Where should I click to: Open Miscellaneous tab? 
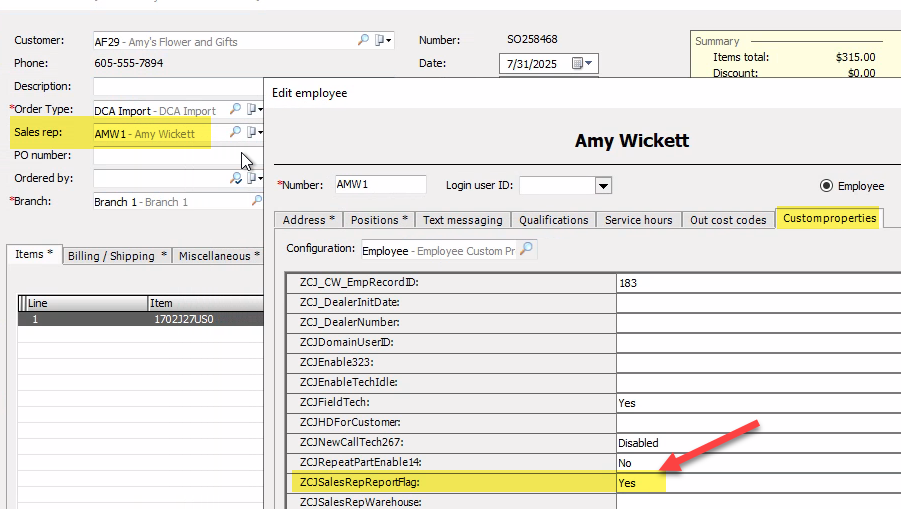click(219, 256)
